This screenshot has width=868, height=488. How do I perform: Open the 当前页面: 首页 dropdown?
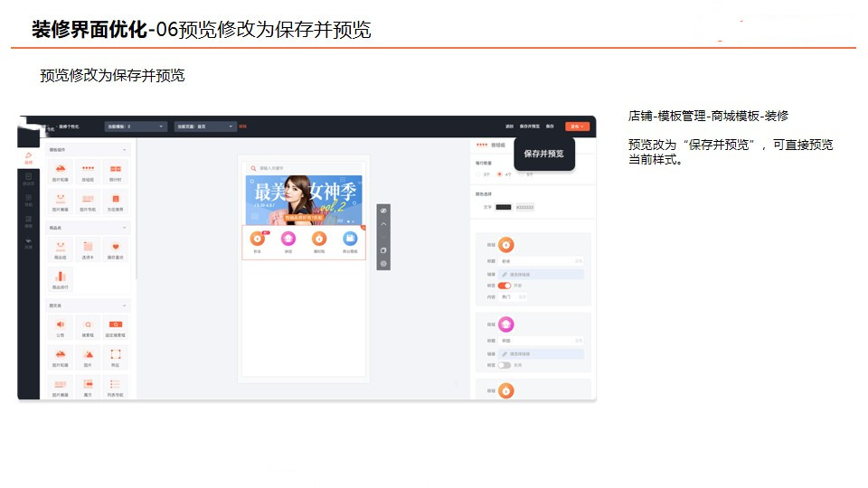(x=205, y=127)
